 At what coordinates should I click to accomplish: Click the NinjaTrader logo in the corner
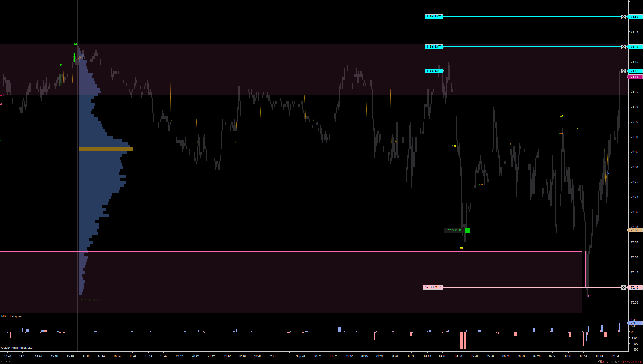(x=620, y=362)
